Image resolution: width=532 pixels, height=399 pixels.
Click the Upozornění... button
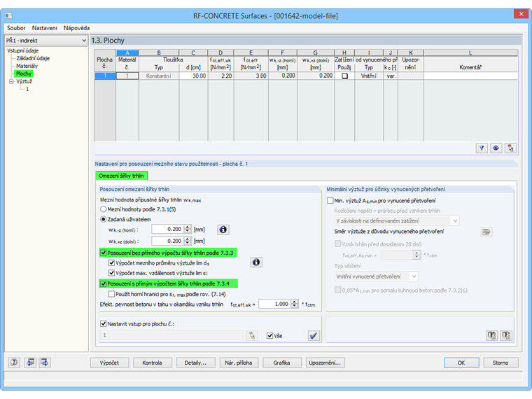point(325,363)
